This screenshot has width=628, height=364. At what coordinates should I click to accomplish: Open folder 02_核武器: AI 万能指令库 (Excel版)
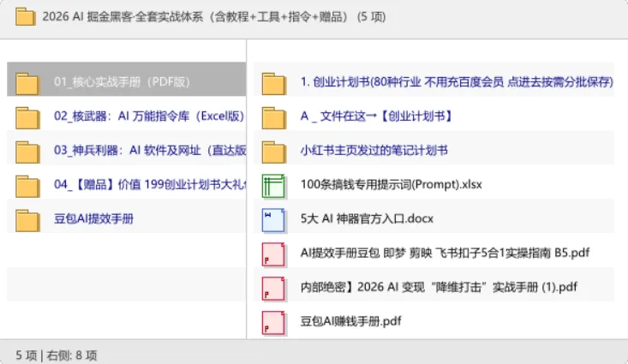(149, 116)
